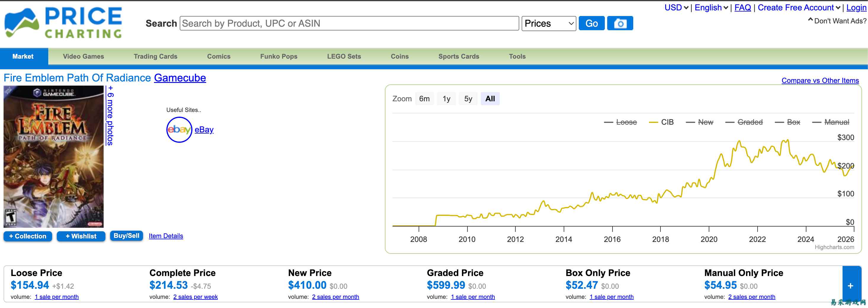Switch to the Trading Cards tab
The width and height of the screenshot is (868, 308).
155,56
